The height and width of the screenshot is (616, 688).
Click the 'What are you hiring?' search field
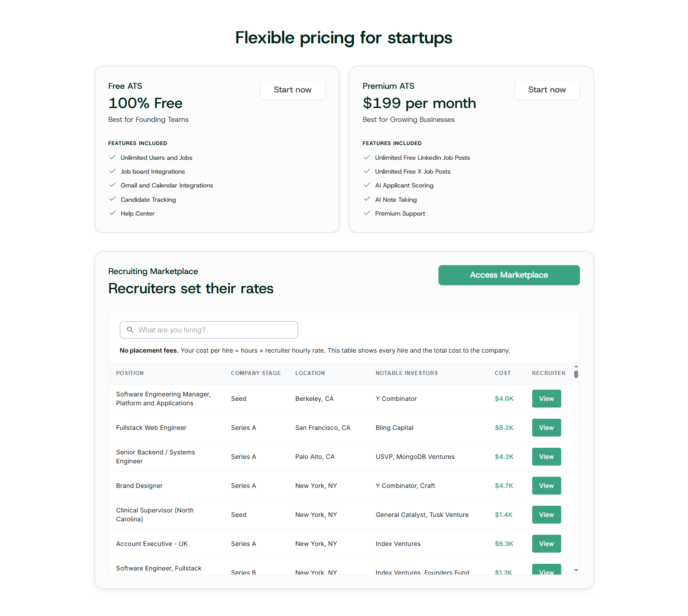(208, 329)
